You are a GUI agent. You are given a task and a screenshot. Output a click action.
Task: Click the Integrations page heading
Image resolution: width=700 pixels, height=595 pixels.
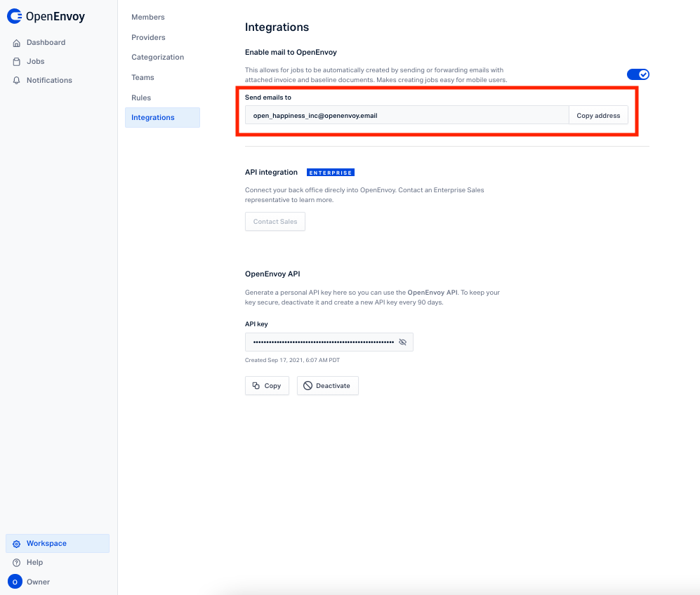pos(277,27)
